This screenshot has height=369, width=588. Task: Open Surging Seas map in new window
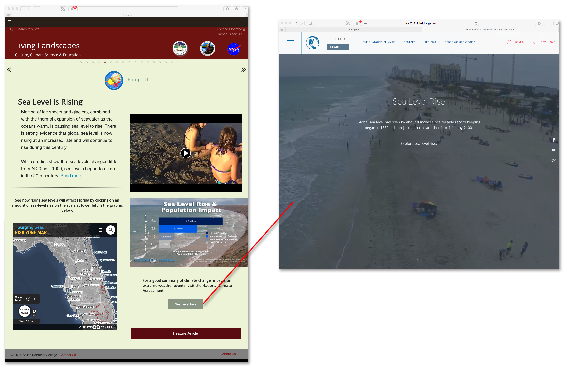click(x=100, y=230)
